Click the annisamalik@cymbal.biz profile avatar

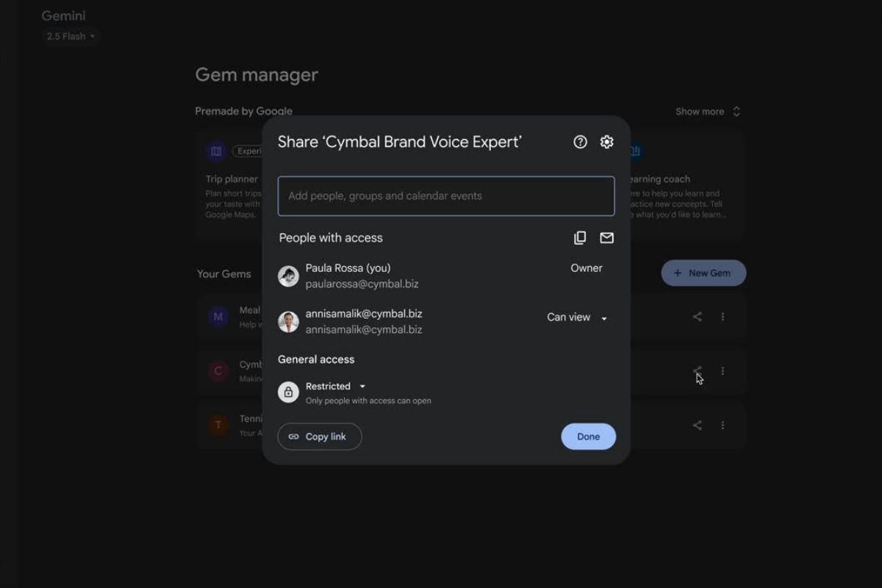[288, 322]
